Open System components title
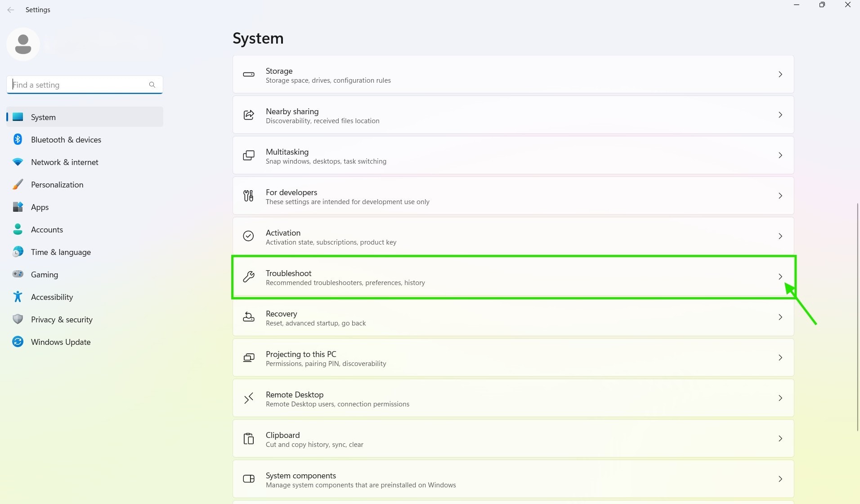Viewport: 860px width, 504px height. click(300, 476)
